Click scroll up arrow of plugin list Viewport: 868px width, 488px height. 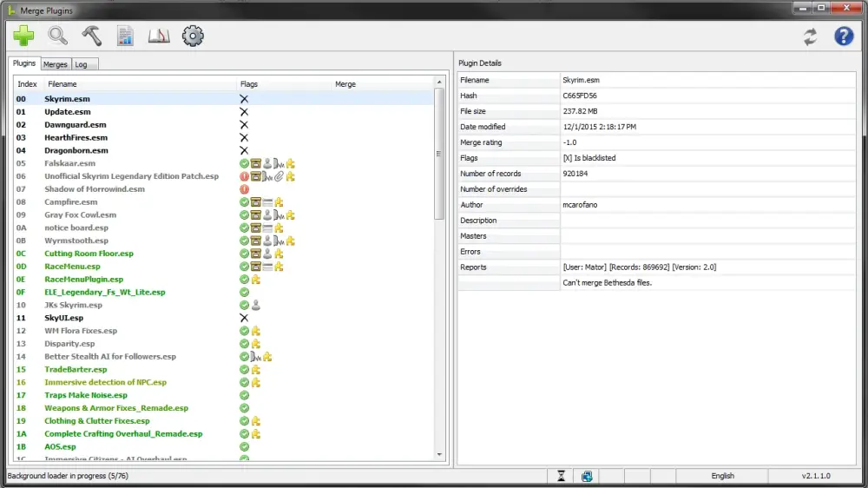coord(439,82)
